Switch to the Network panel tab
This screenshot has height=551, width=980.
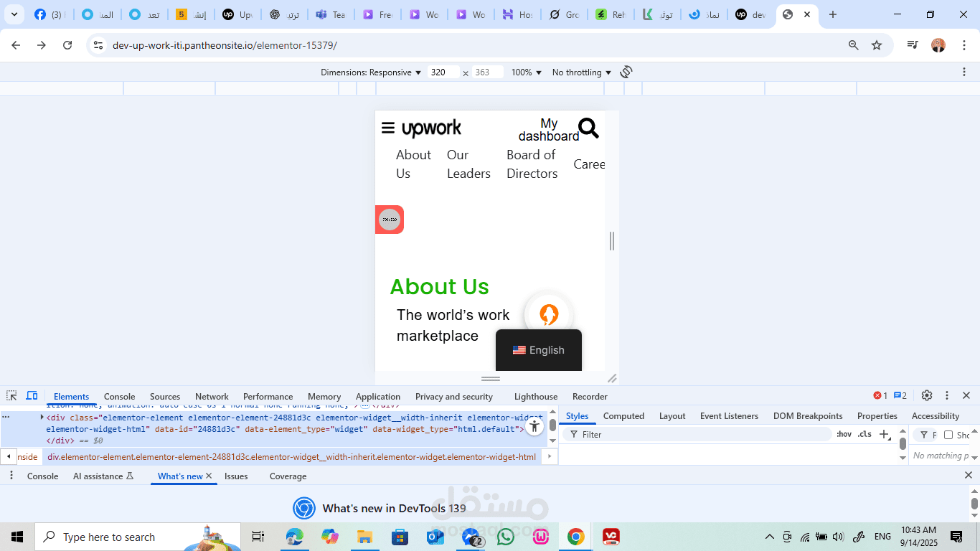coord(212,396)
